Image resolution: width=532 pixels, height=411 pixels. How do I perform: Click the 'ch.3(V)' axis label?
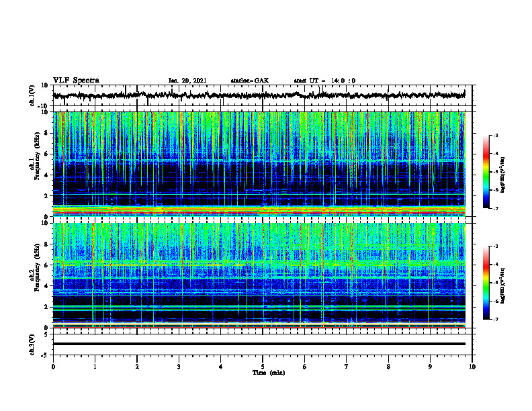click(32, 345)
